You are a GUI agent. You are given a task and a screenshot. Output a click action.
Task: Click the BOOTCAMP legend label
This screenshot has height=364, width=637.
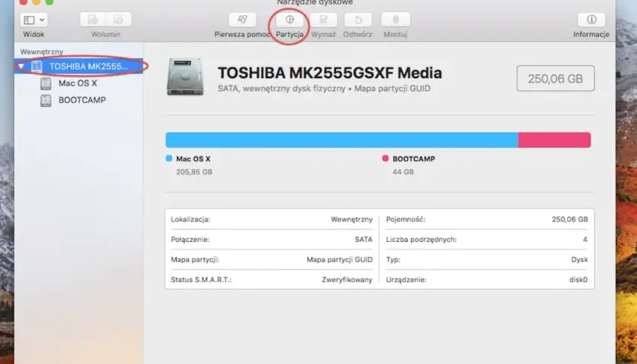coord(413,158)
